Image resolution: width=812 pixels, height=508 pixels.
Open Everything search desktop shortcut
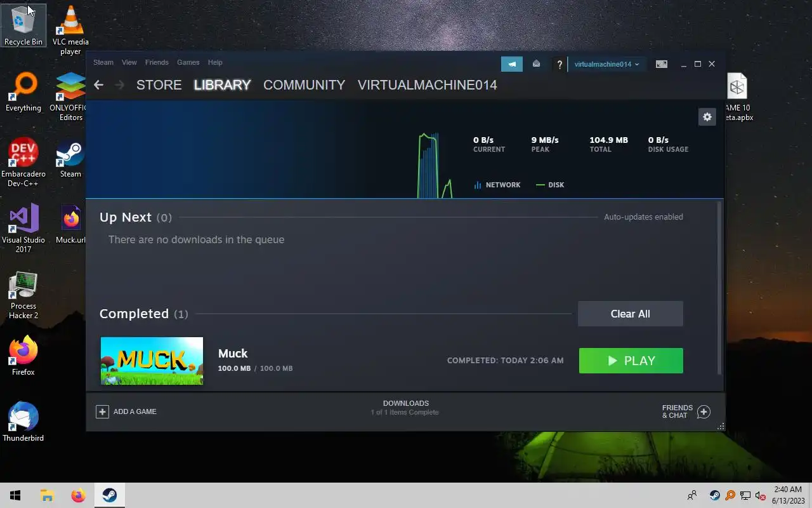[x=23, y=92]
